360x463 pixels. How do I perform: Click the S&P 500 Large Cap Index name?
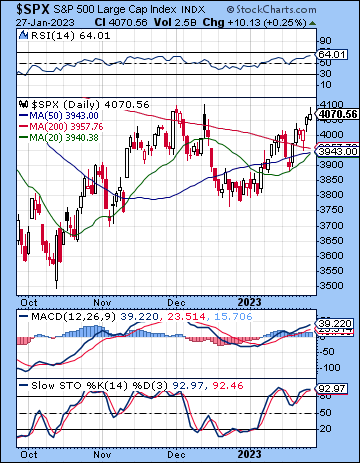114,9
